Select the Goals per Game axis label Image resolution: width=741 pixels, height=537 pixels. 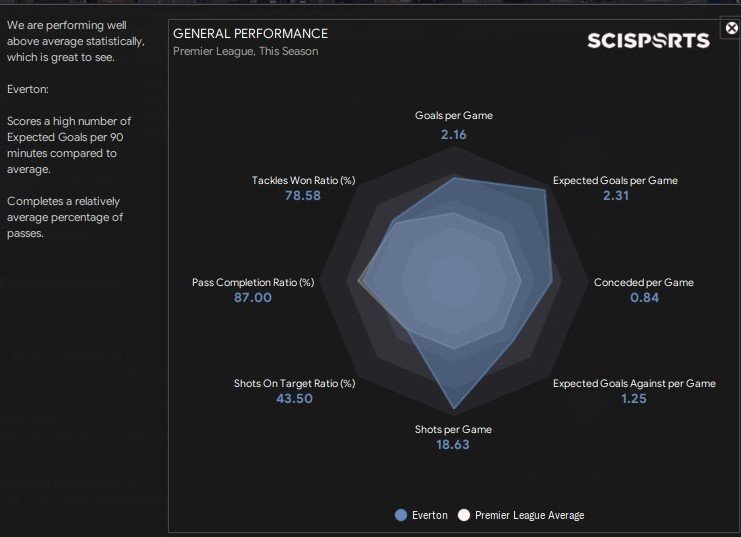pyautogui.click(x=454, y=116)
